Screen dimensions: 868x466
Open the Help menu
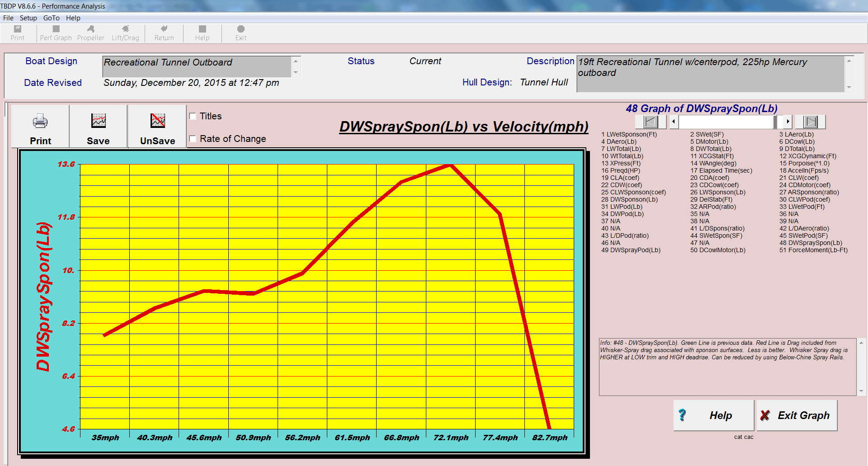(x=73, y=18)
